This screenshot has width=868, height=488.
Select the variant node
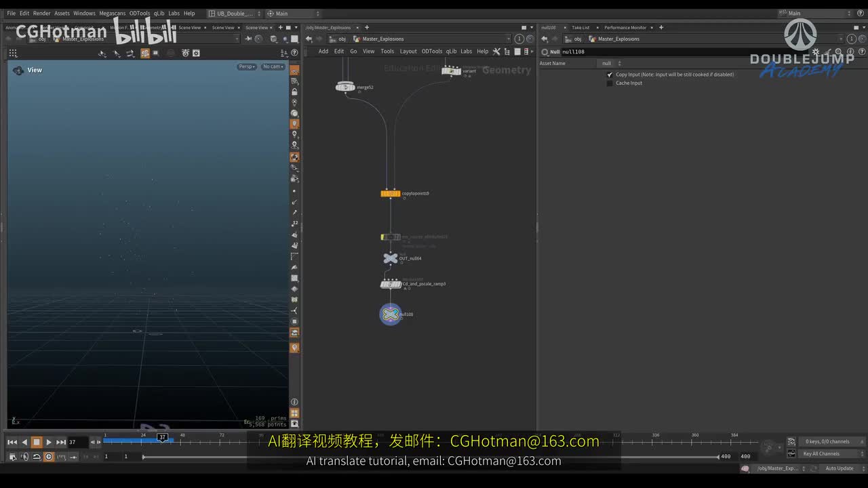pos(451,71)
